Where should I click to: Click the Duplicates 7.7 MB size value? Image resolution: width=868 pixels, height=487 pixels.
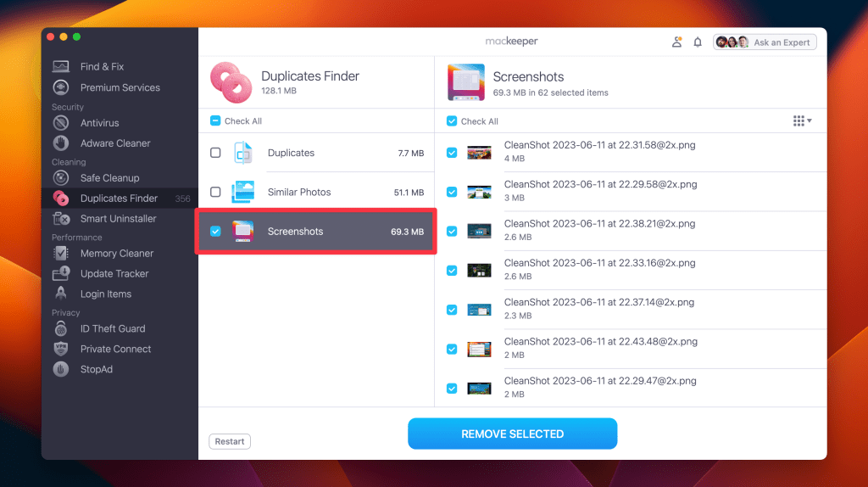(x=411, y=153)
